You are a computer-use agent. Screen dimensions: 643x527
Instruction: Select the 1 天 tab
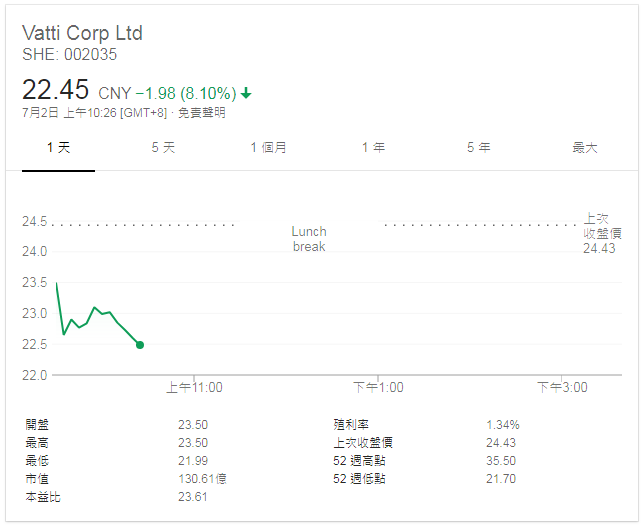[59, 147]
